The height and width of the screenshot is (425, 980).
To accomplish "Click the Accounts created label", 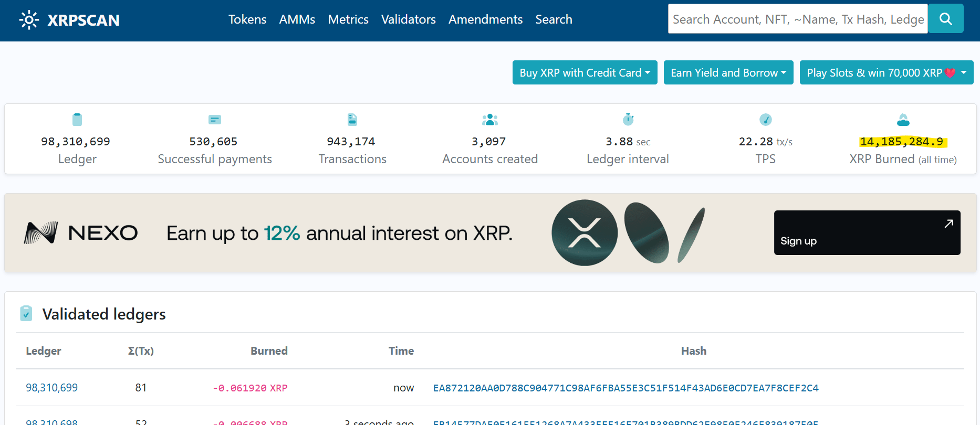I will pos(490,159).
